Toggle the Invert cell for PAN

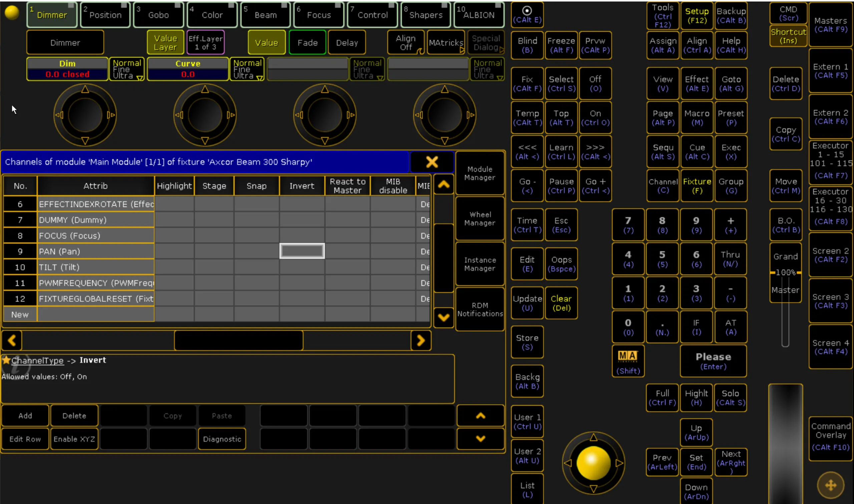click(302, 251)
